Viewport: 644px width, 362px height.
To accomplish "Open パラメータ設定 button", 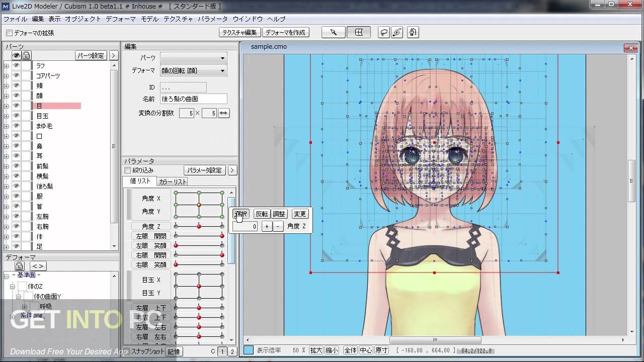I will coord(205,170).
